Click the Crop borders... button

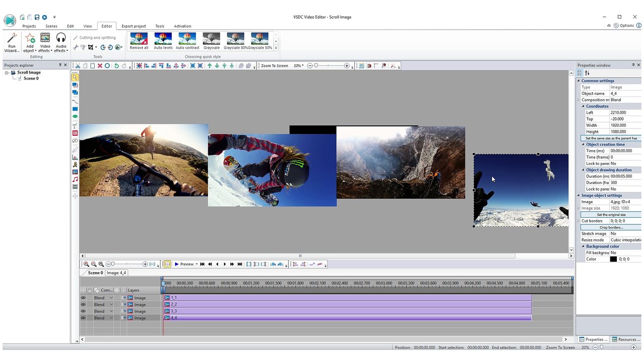[611, 227]
